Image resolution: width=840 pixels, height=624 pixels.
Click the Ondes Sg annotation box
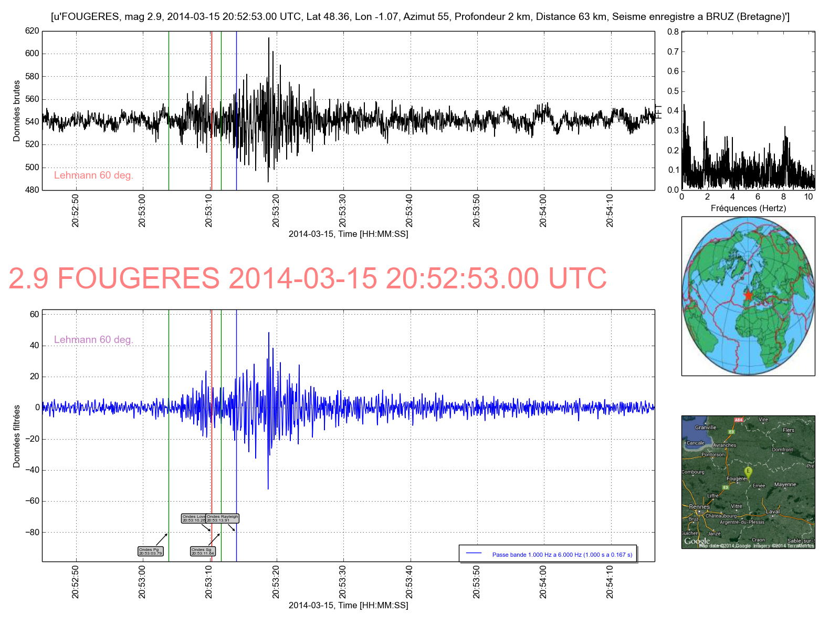[203, 552]
